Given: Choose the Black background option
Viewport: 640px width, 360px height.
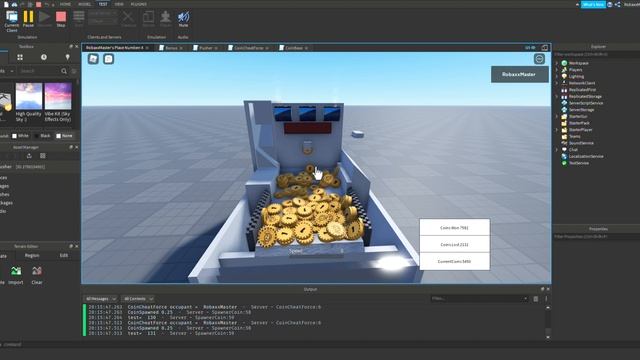Looking at the screenshot, I should pyautogui.click(x=42, y=136).
